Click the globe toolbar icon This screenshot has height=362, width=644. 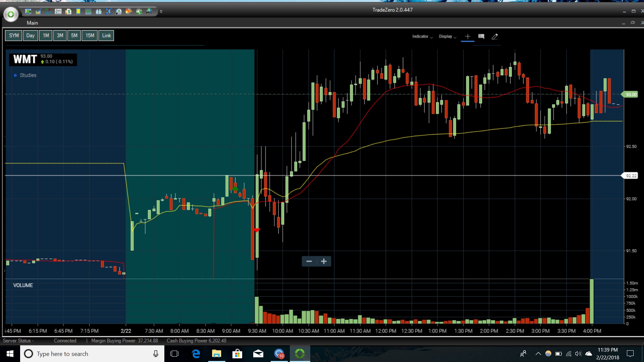coord(149,12)
